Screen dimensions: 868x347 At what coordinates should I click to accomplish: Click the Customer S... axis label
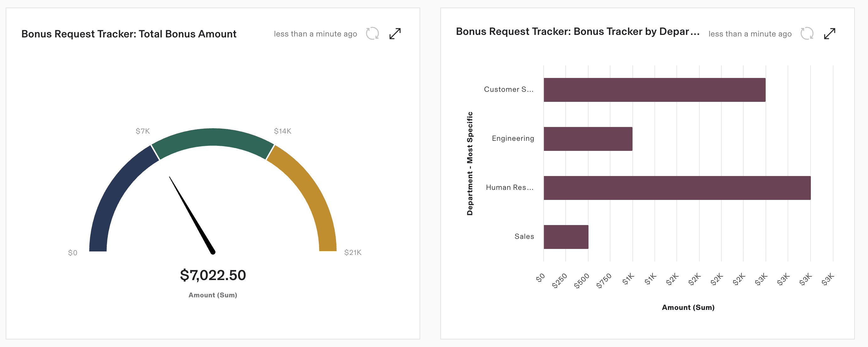click(508, 89)
